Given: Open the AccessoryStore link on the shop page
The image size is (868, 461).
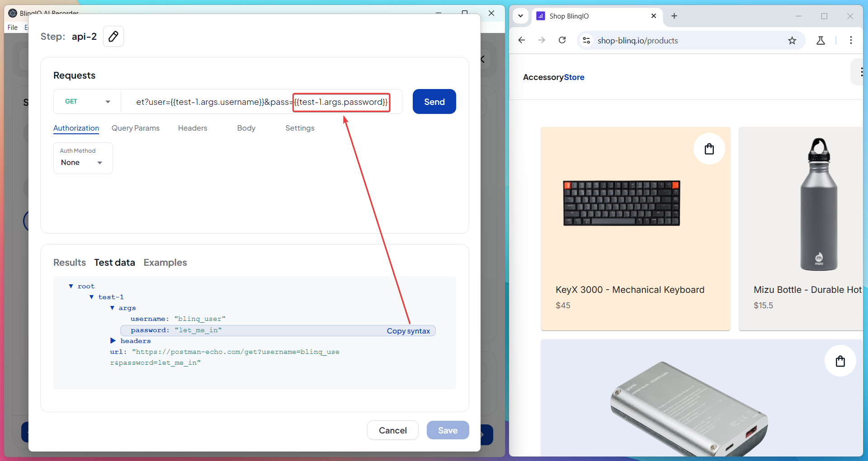Looking at the screenshot, I should (553, 77).
